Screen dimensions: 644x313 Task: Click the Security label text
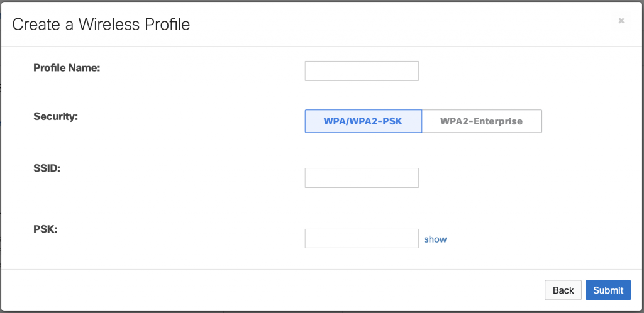point(55,117)
